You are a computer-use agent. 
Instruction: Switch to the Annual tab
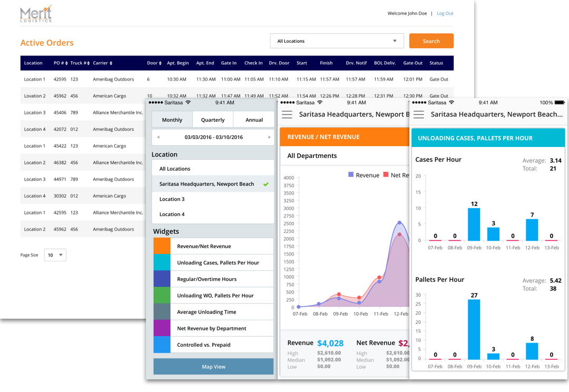(x=253, y=120)
